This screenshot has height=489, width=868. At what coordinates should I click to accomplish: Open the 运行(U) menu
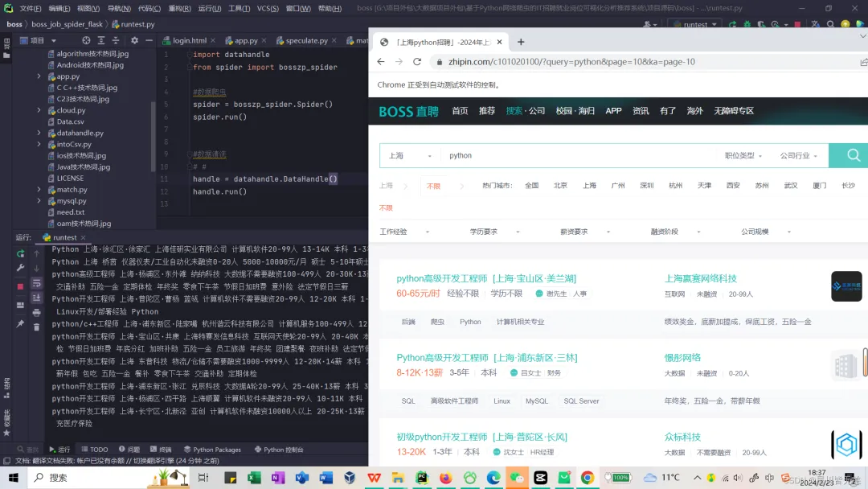click(x=209, y=8)
